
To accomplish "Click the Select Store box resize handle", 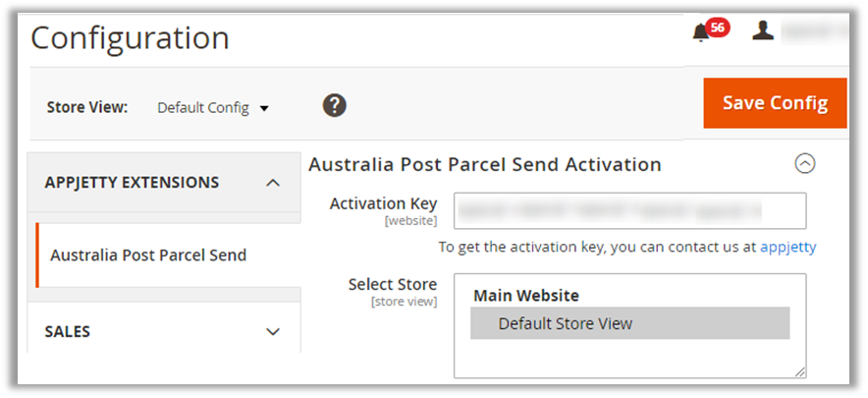I will 800,371.
